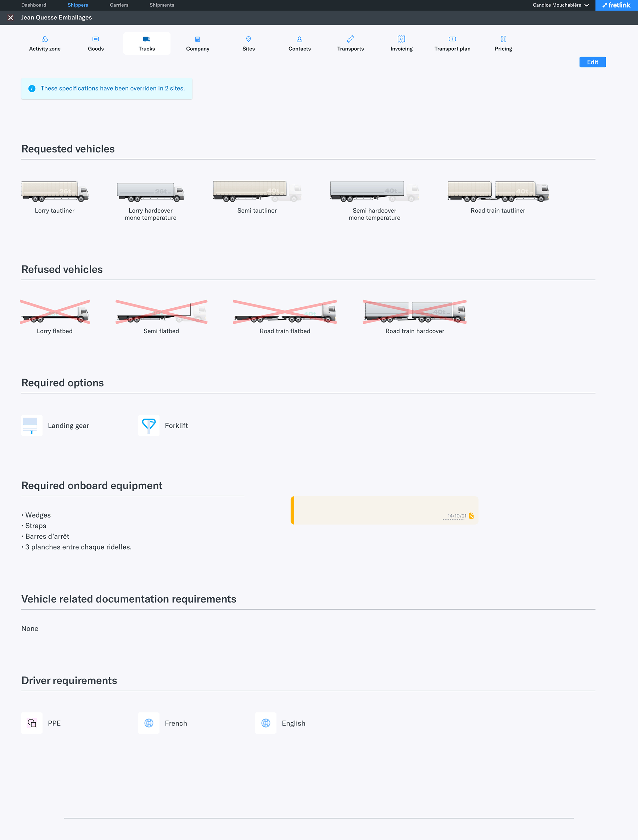The image size is (638, 840).
Task: Click the fretlink logo button
Action: pos(616,5)
